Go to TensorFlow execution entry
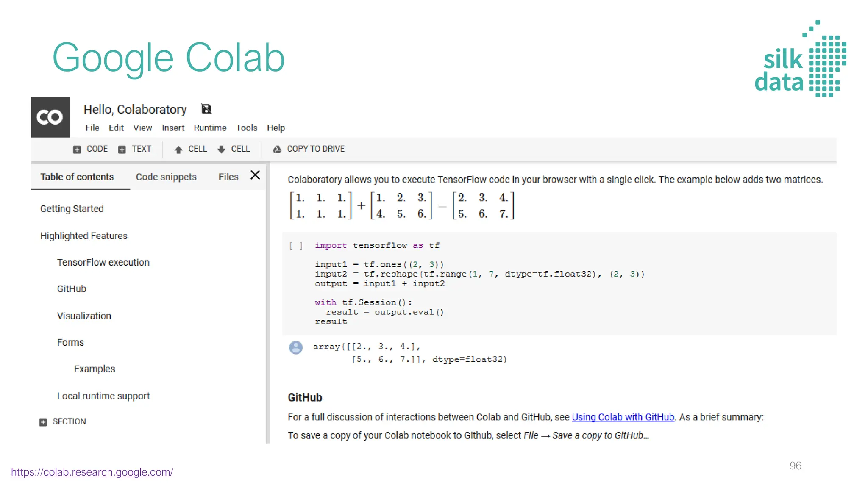This screenshot has width=868, height=488. [x=103, y=263]
